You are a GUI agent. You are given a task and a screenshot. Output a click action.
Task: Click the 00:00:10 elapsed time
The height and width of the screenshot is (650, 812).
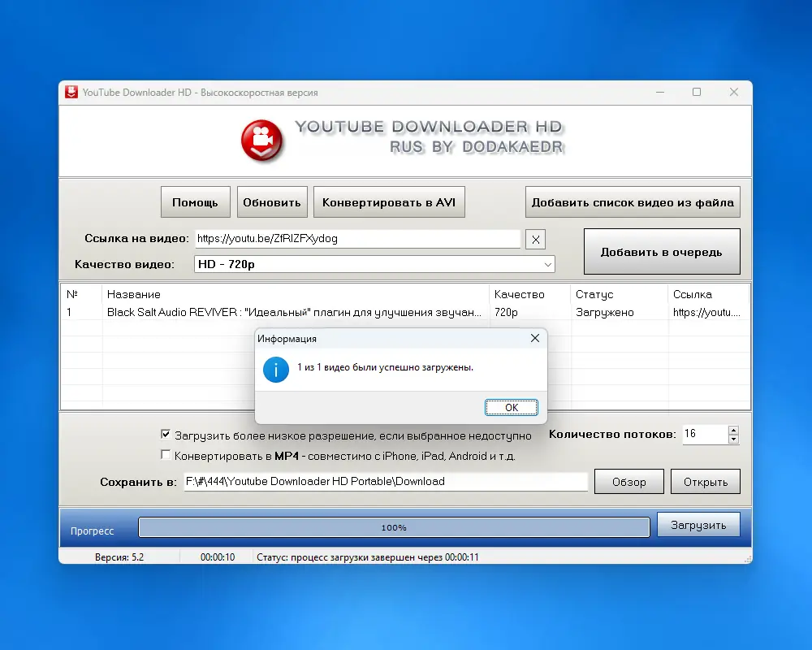pos(218,557)
